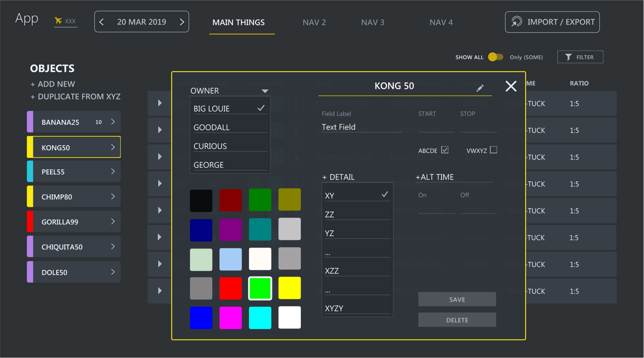Choose GEORGE from owner list
Screen dimensions: 644x358
(230, 164)
